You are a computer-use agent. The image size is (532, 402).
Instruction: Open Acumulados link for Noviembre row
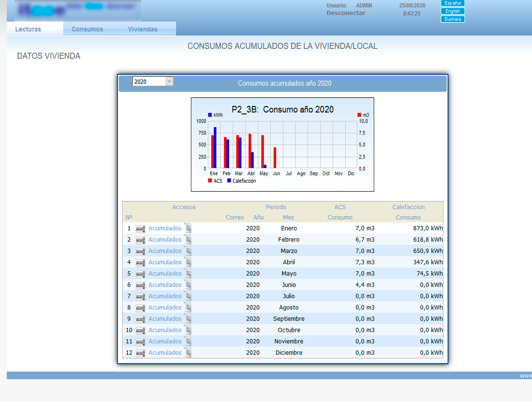pyautogui.click(x=165, y=341)
